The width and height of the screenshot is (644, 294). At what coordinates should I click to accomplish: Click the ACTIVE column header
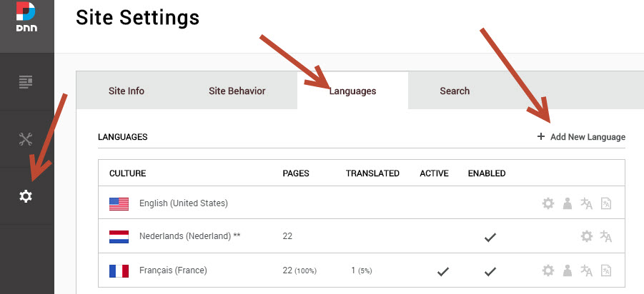tap(434, 173)
